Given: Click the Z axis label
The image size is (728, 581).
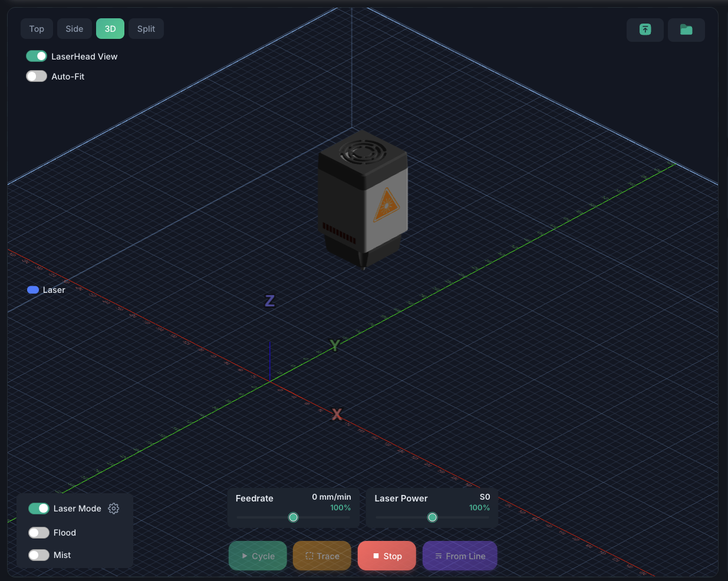Looking at the screenshot, I should (269, 301).
